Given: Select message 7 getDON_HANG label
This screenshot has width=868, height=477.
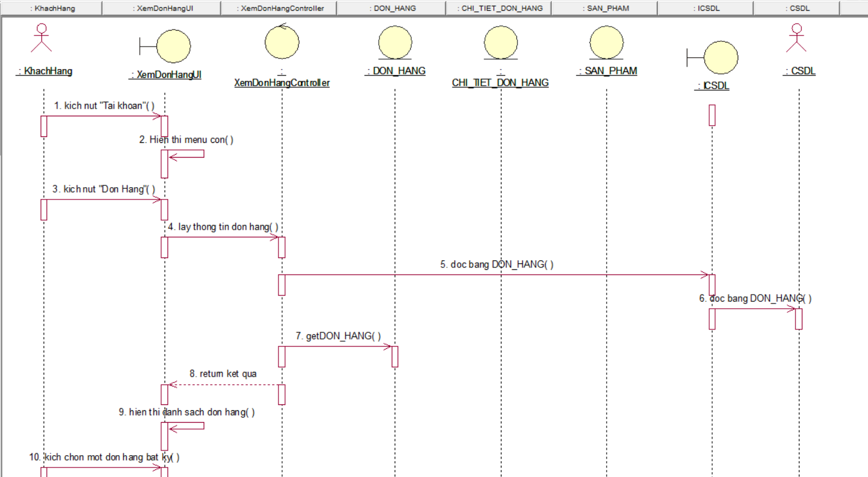Looking at the screenshot, I should point(338,336).
